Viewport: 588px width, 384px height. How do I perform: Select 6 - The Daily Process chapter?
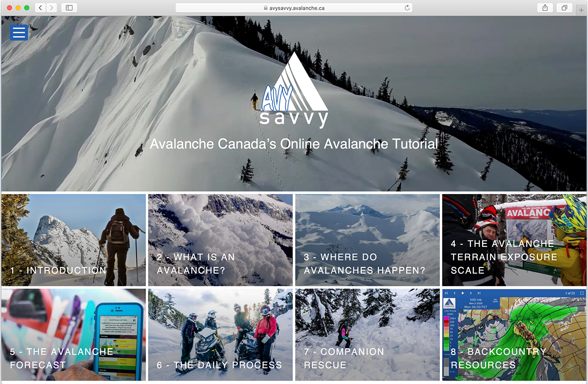220,335
